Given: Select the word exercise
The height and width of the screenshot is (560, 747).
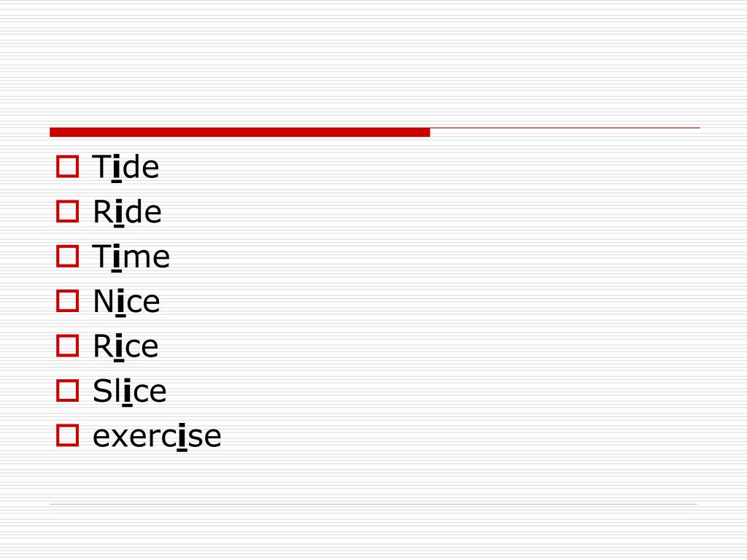Looking at the screenshot, I should coord(158,436).
